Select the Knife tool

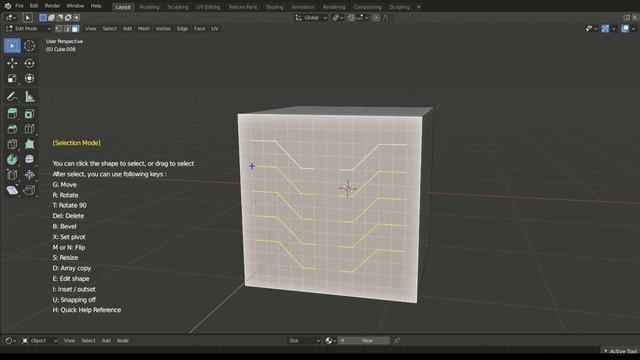(x=12, y=144)
